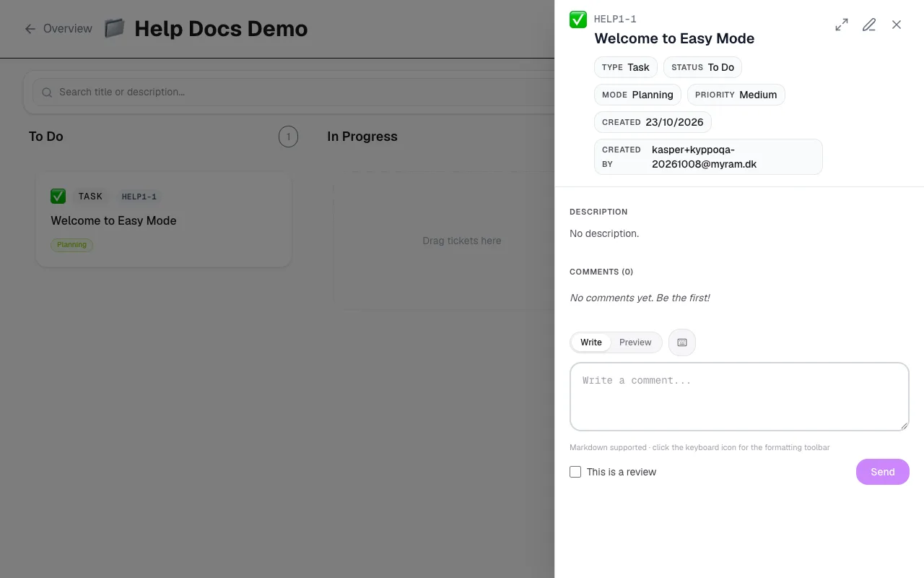The height and width of the screenshot is (578, 924).
Task: Open the keyboard formatting toolbar icon
Action: [x=682, y=342]
